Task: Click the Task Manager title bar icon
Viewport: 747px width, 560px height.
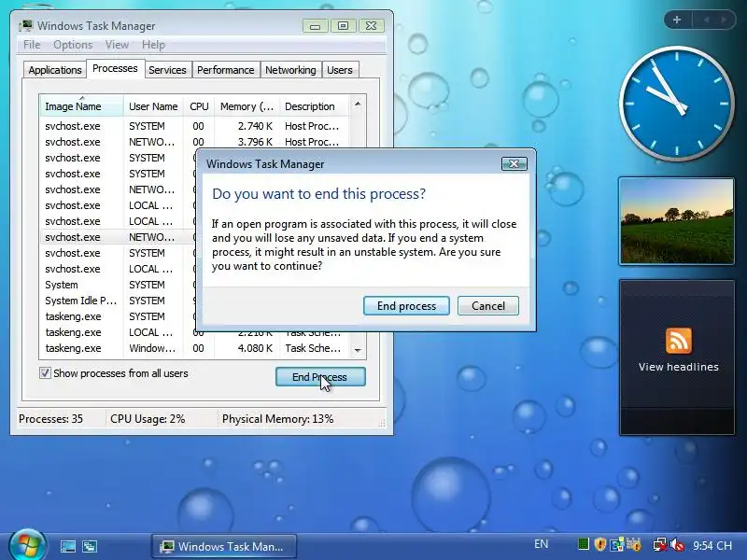Action: tap(26, 26)
